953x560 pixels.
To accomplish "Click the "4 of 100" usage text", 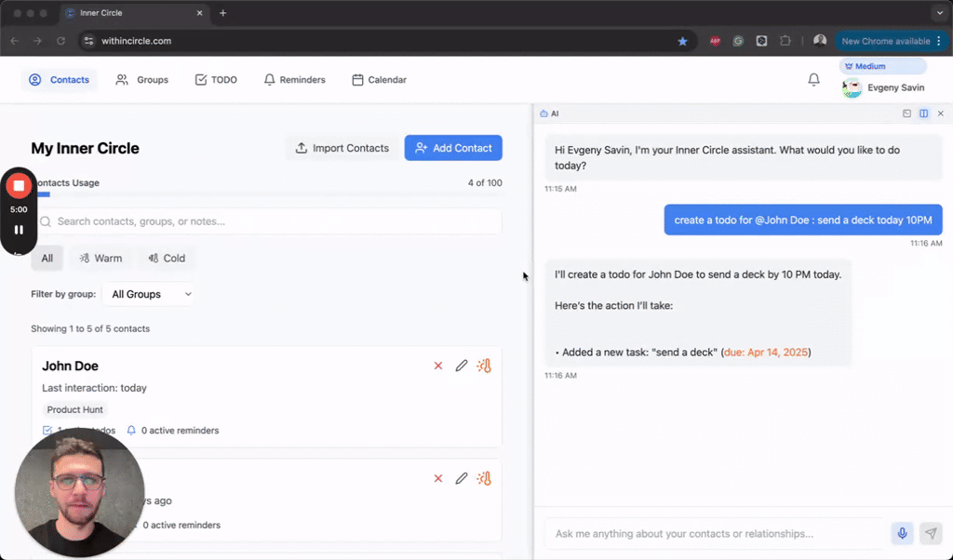I will click(x=484, y=183).
